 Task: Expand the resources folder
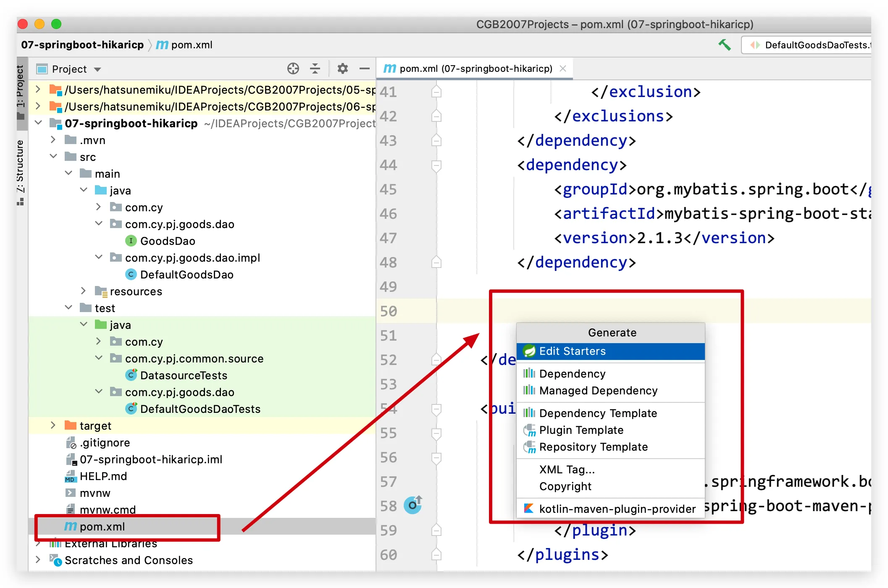84,291
